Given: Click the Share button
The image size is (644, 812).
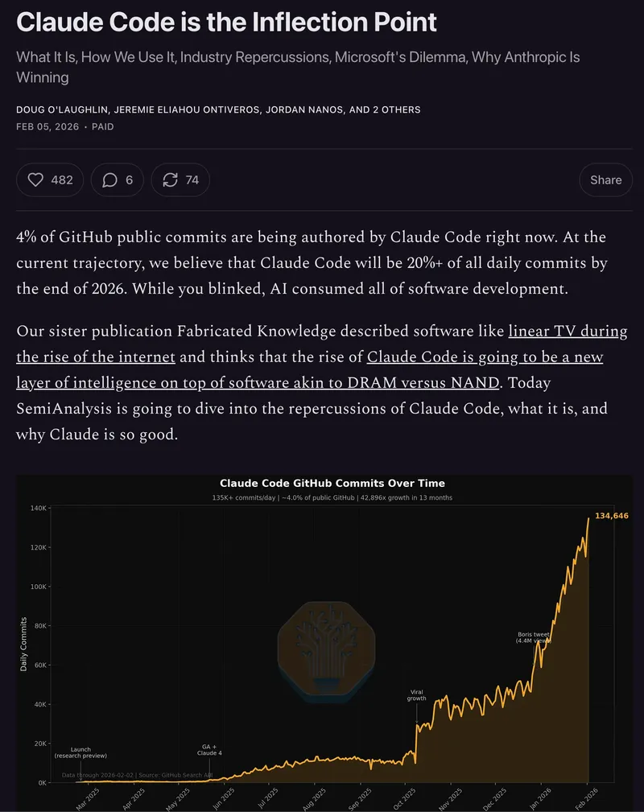Looking at the screenshot, I should [x=605, y=180].
